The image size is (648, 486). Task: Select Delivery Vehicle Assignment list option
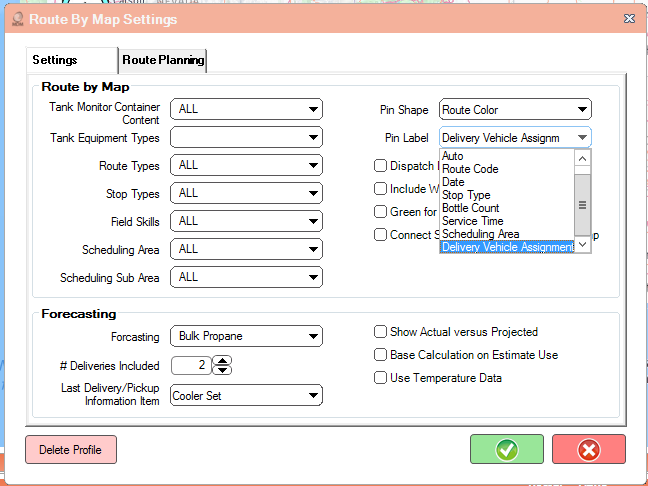tap(507, 247)
